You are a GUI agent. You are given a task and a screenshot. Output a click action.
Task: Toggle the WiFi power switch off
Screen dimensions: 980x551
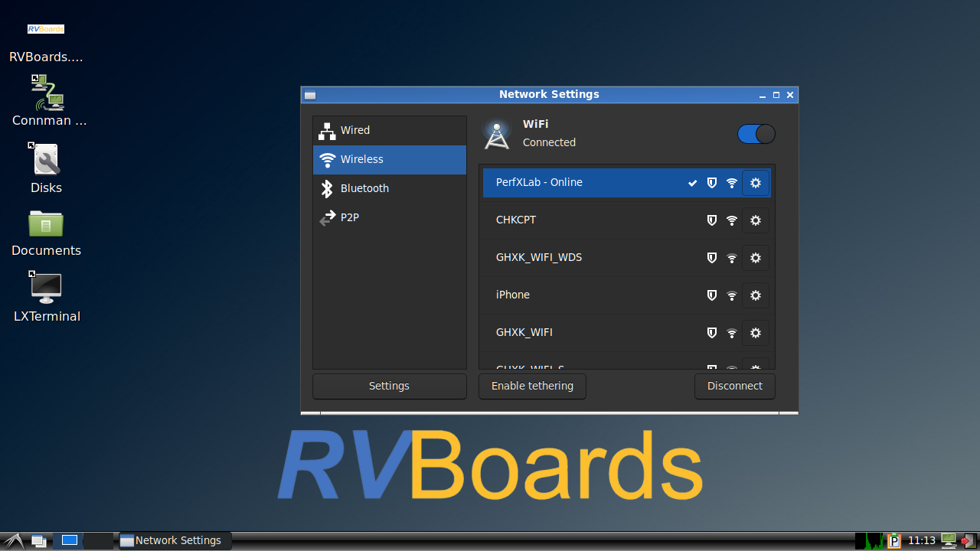(x=756, y=134)
